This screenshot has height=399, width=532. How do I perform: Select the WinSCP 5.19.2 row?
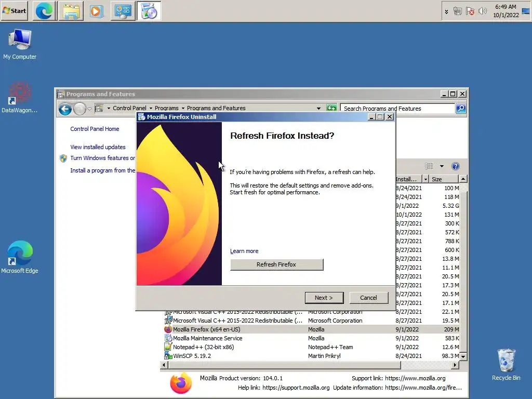[312, 356]
